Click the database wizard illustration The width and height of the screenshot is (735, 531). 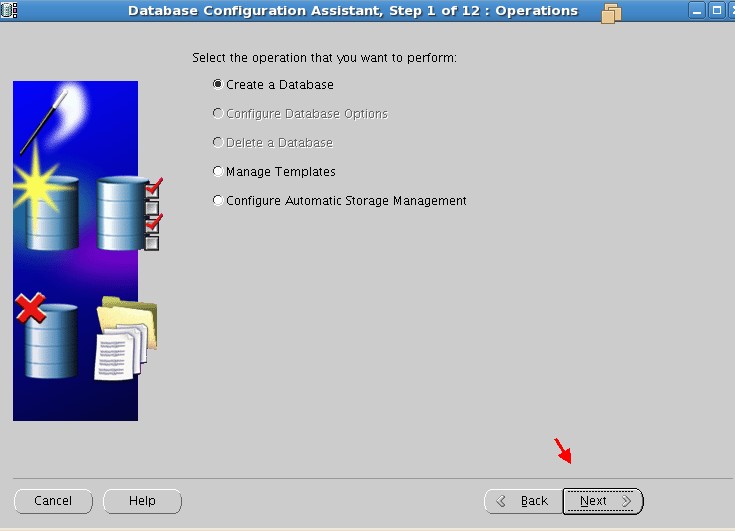pyautogui.click(x=88, y=251)
